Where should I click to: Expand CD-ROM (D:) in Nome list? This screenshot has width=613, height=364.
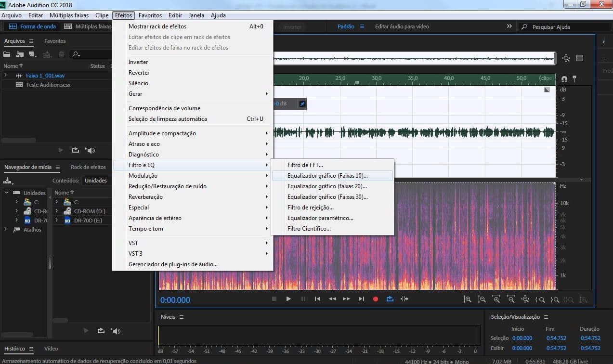point(57,211)
